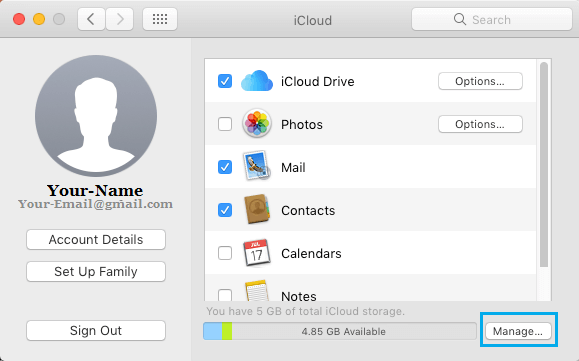This screenshot has height=361, width=579.
Task: Enable the Photos checkbox
Action: [225, 124]
